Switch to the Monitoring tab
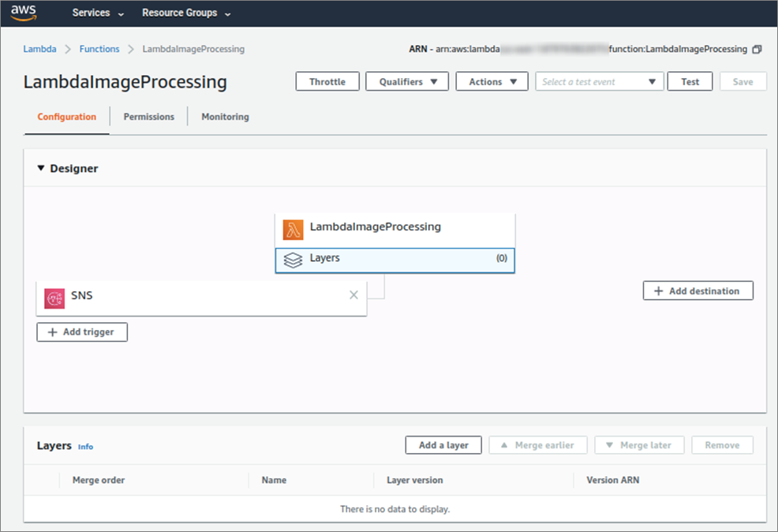Screen dimensions: 778x532 225,116
